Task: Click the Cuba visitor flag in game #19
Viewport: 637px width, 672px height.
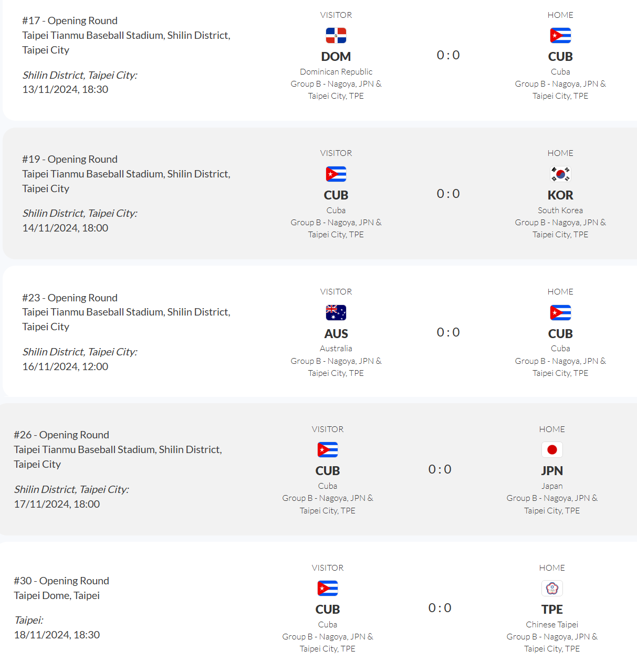Action: [x=336, y=174]
